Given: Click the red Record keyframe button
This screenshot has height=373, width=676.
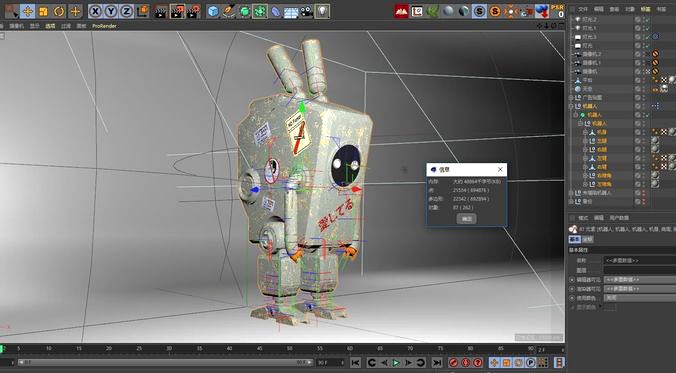Looking at the screenshot, I should [x=453, y=363].
